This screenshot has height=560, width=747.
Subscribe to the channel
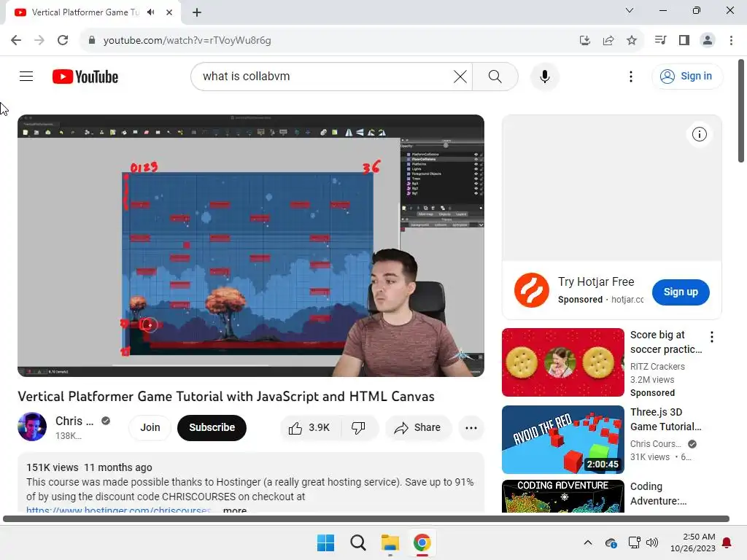pos(212,427)
